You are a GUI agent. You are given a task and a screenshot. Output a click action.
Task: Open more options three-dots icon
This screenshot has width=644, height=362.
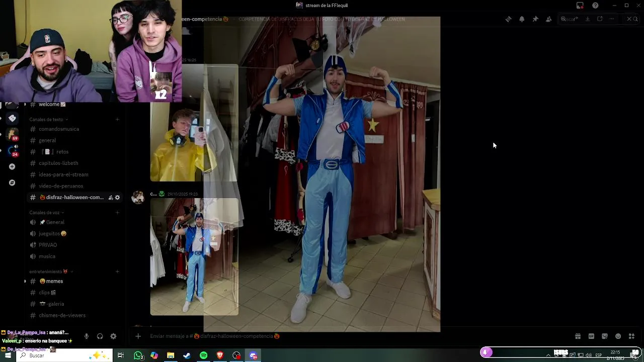point(612,19)
